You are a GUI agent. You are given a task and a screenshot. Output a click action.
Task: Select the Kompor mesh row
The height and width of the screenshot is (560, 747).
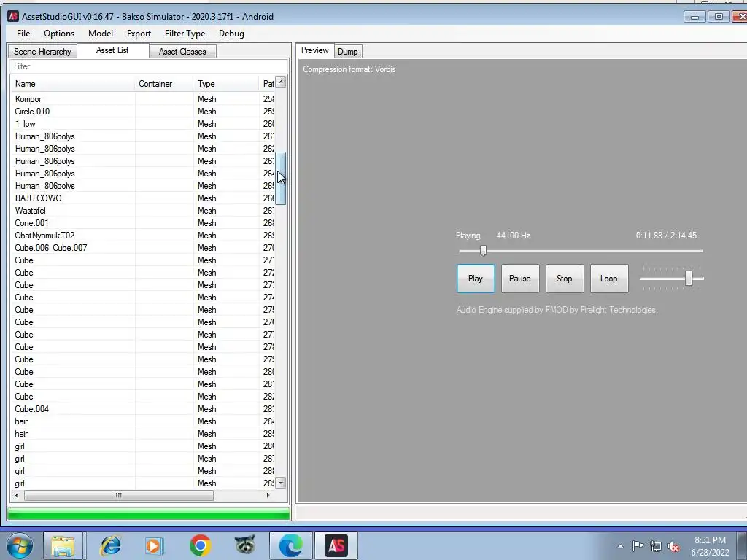(143, 99)
